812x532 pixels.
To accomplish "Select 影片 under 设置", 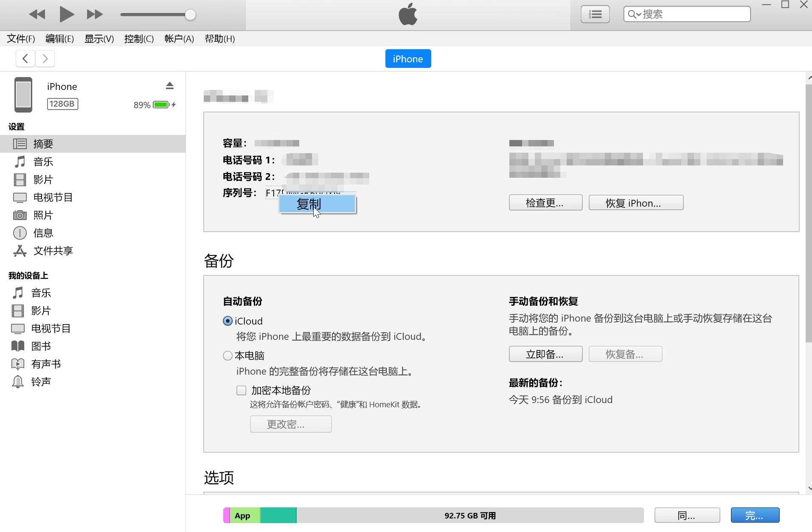I will pyautogui.click(x=93, y=179).
